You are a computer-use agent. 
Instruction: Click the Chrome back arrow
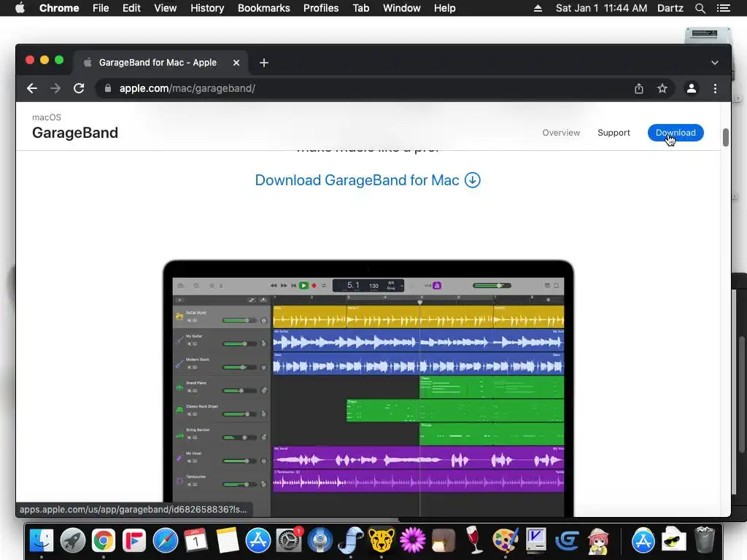32,88
